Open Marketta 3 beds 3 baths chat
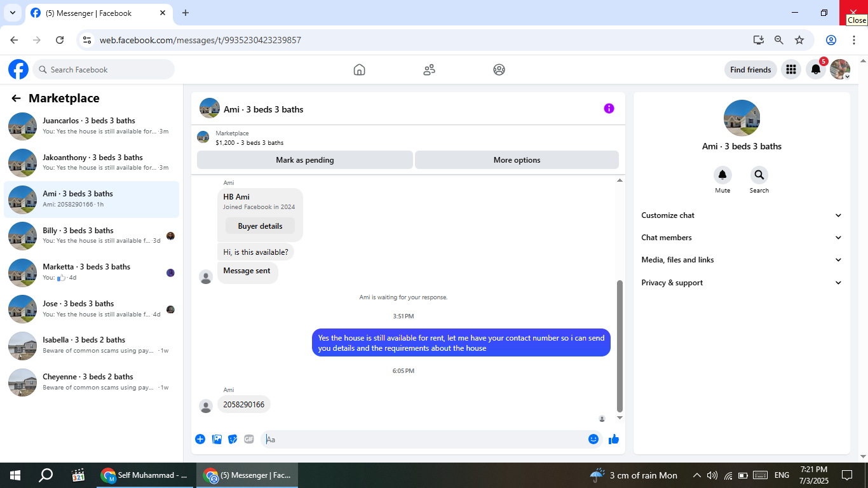 [x=92, y=273]
